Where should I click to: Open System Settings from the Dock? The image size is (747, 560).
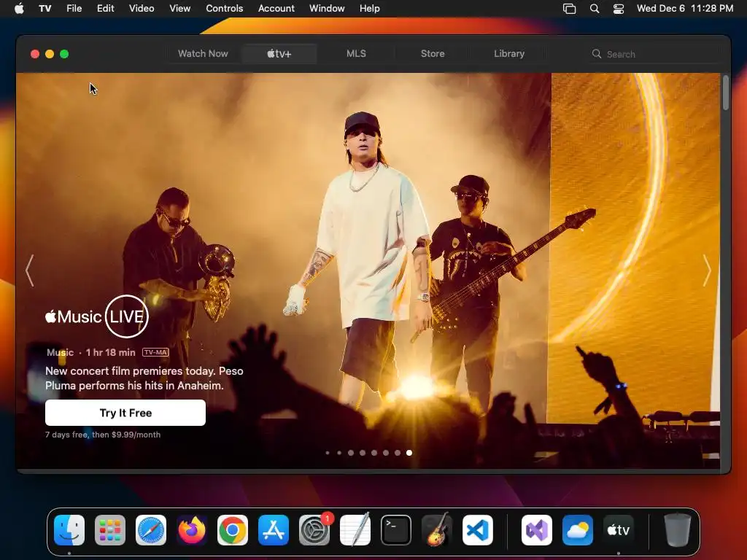point(314,530)
